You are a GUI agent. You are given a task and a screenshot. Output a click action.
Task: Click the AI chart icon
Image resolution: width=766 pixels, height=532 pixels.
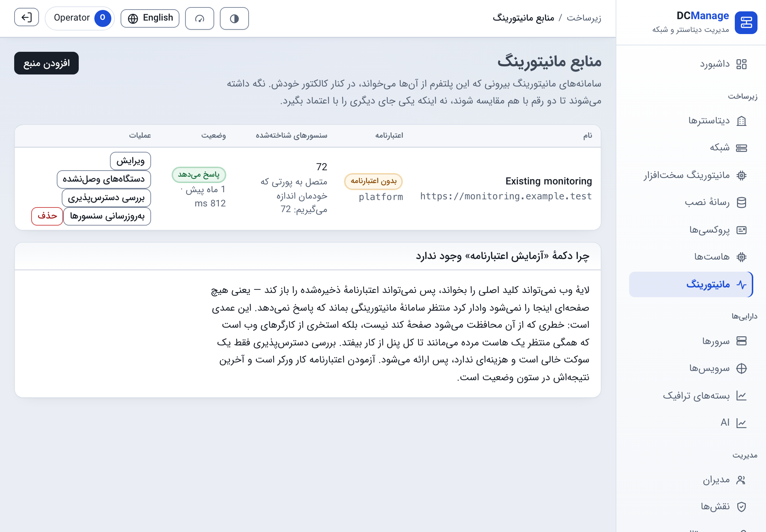tap(741, 423)
